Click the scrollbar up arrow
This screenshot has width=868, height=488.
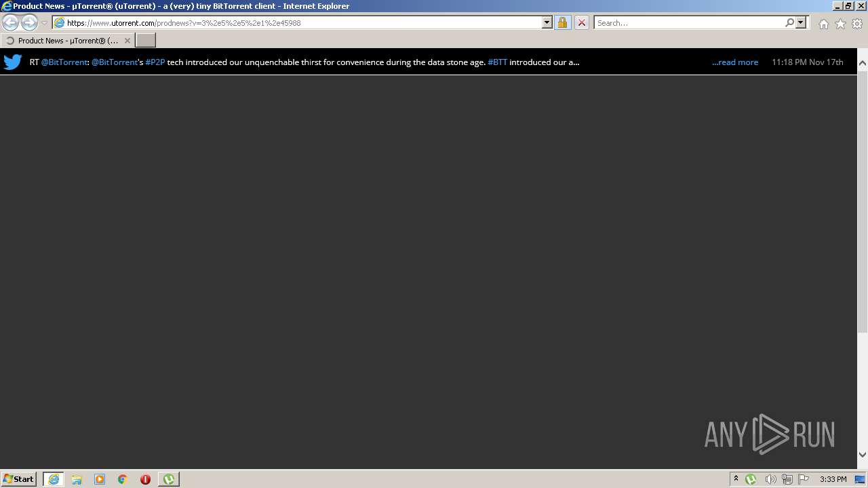tap(863, 63)
